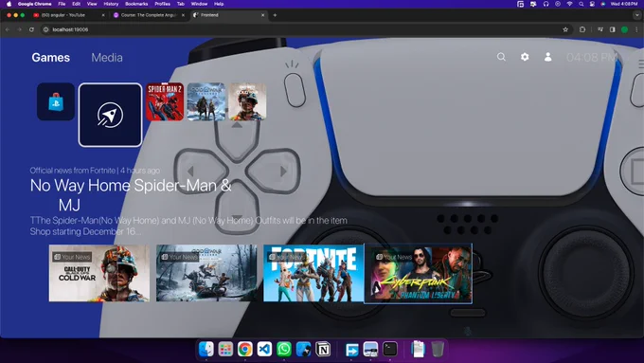Image resolution: width=644 pixels, height=363 pixels.
Task: Open the History menu
Action: [x=111, y=4]
